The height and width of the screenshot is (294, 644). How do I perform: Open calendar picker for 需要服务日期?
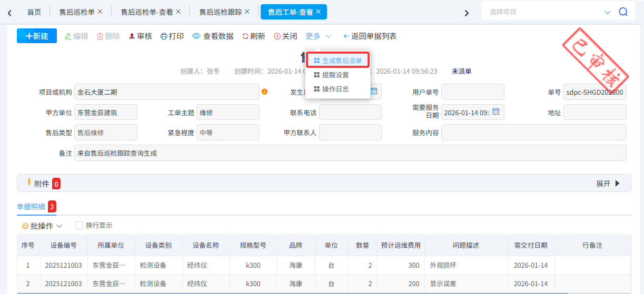pos(496,111)
